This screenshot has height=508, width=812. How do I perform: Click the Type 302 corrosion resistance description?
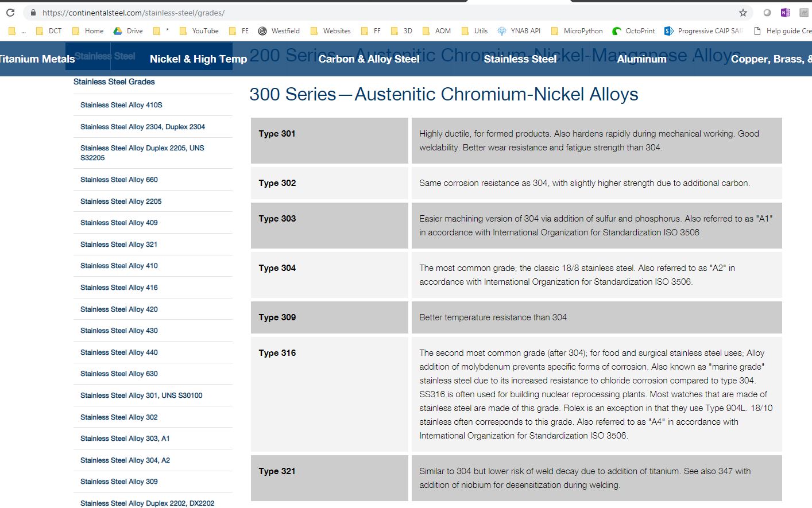click(x=585, y=183)
